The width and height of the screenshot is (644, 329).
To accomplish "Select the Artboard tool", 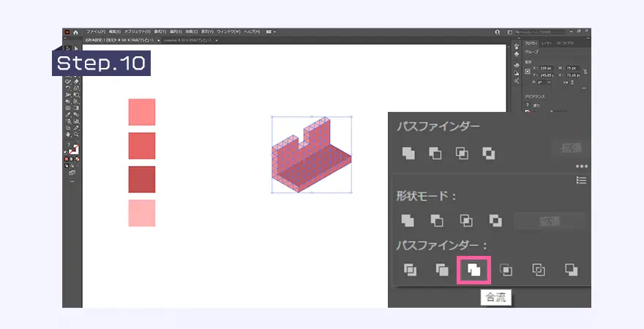I will [x=68, y=128].
